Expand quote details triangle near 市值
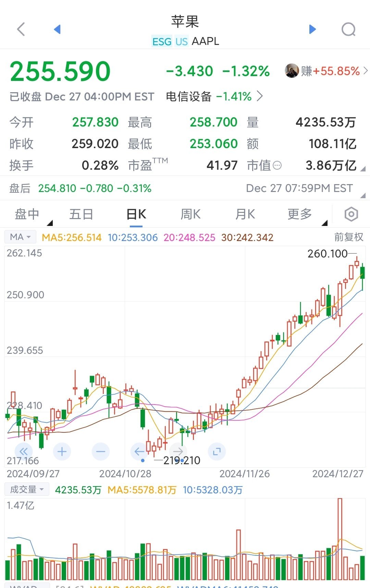The width and height of the screenshot is (370, 588). [363, 169]
